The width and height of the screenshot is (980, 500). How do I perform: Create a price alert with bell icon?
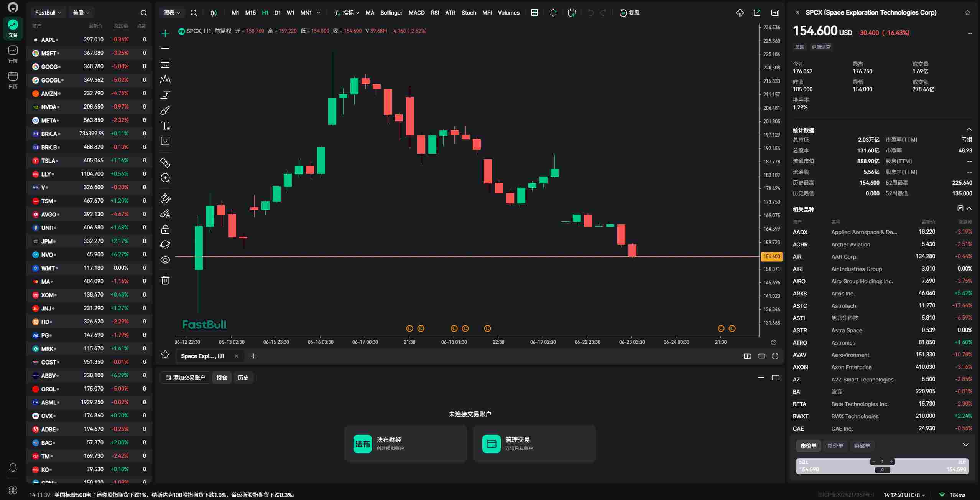pyautogui.click(x=553, y=13)
